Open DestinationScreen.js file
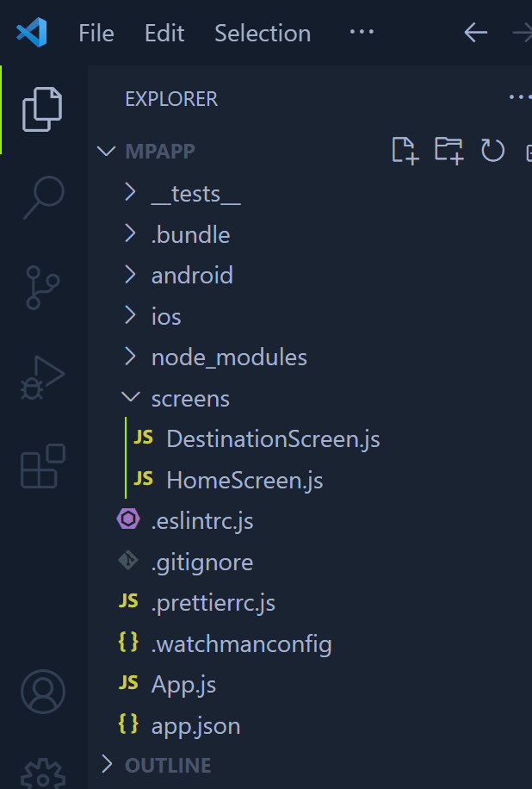The image size is (532, 789). (x=273, y=438)
